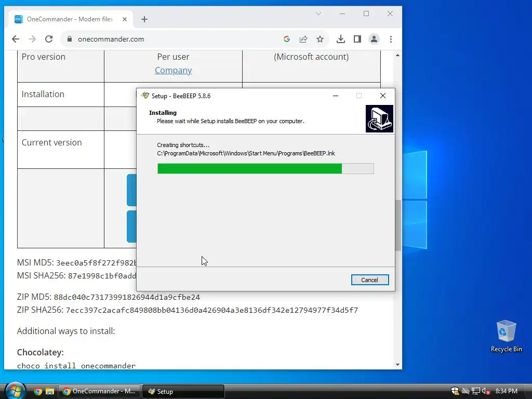Open Recycle Bin on desktop
This screenshot has height=399, width=532.
tap(506, 336)
